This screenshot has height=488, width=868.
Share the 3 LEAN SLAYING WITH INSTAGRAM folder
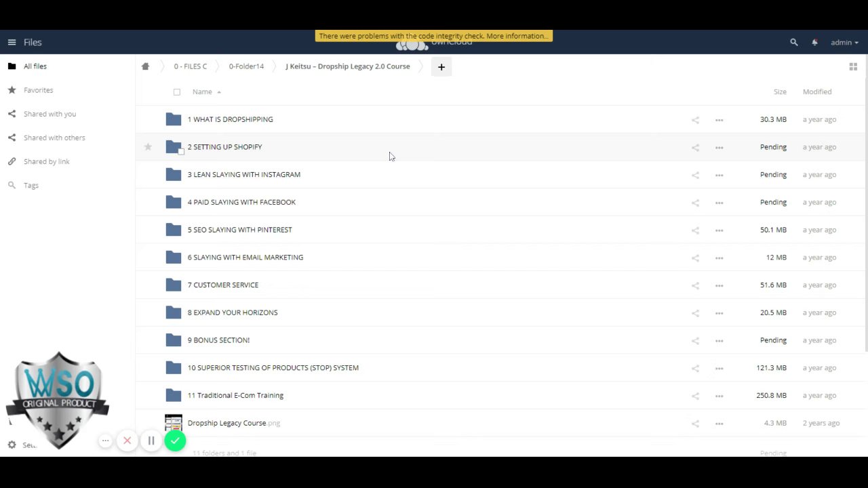(695, 175)
